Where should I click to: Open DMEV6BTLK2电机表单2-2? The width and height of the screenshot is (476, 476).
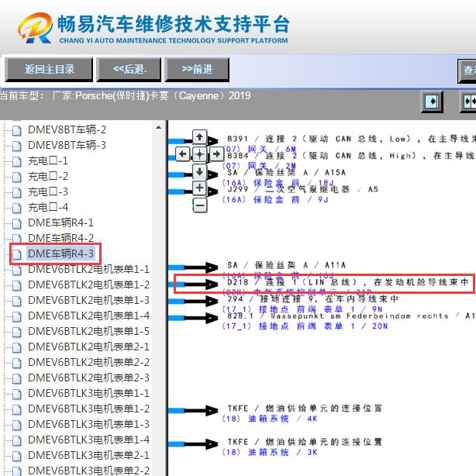pyautogui.click(x=88, y=362)
